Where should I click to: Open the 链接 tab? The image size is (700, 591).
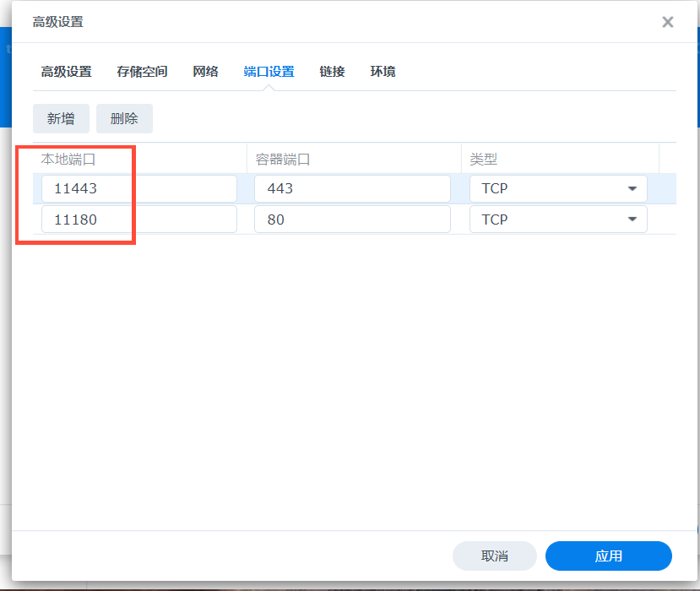(332, 72)
